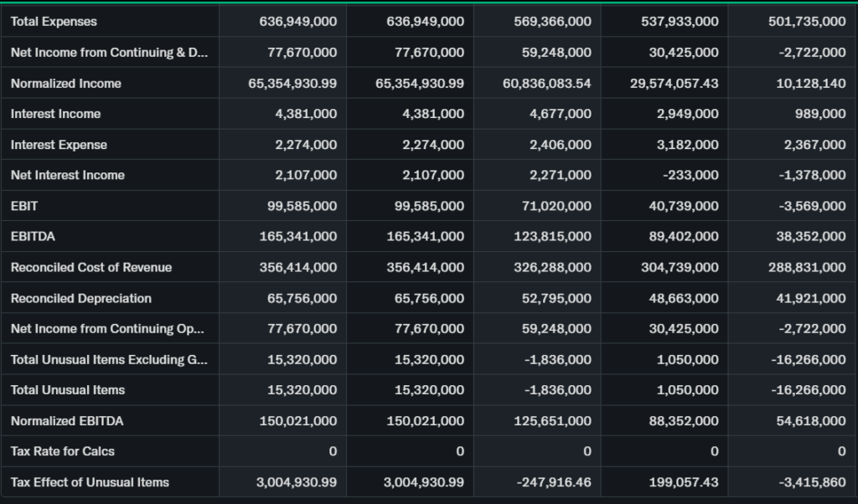Click the 569,366,000 Total Expenses cell

551,22
